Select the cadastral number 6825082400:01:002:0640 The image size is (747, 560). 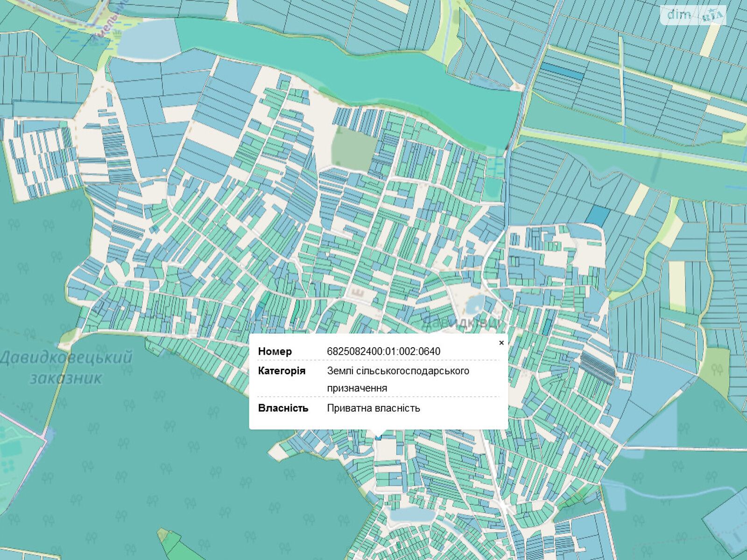[383, 351]
